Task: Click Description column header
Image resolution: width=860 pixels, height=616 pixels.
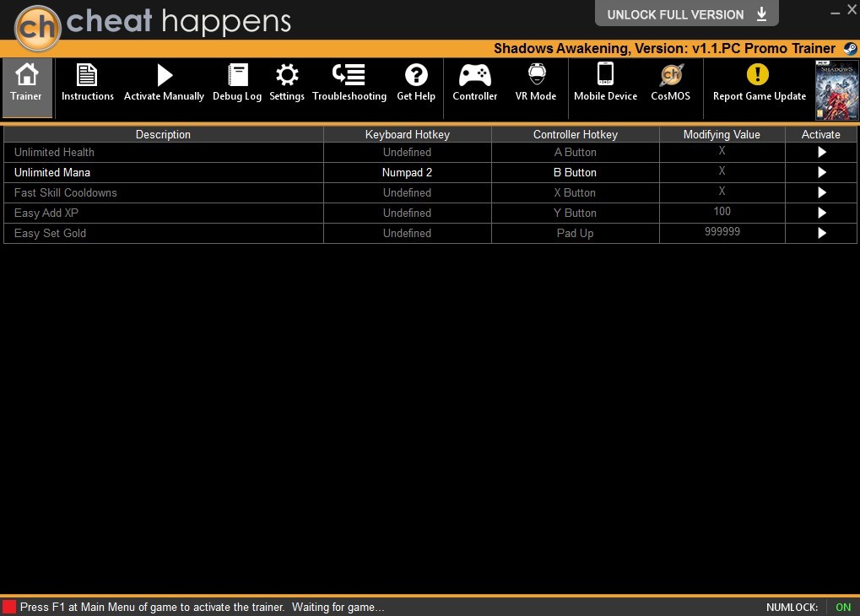Action: tap(164, 134)
